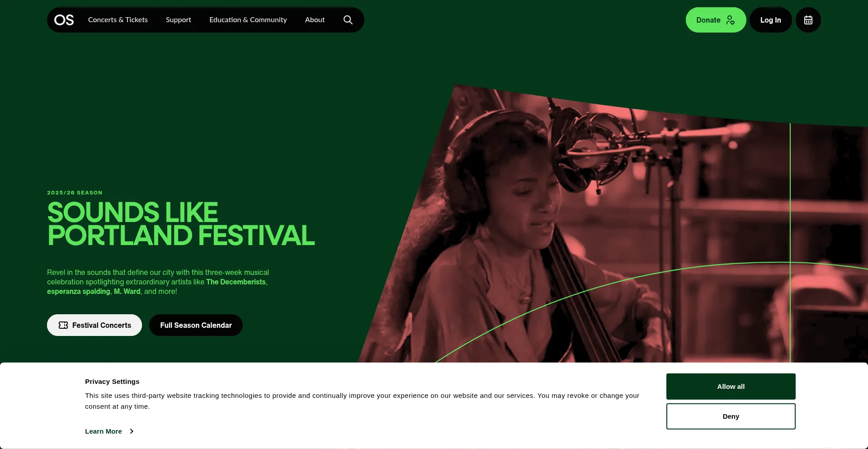This screenshot has height=449, width=868.
Task: Click the Log In button
Action: (770, 20)
